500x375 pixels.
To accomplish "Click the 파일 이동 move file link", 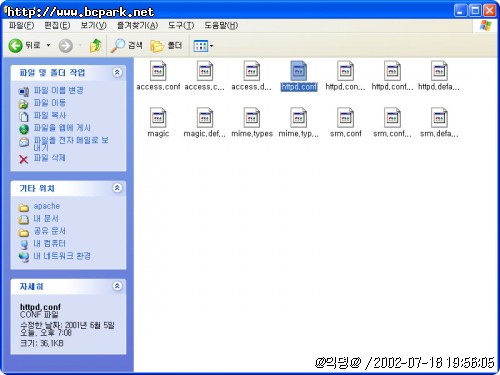I will coord(50,103).
